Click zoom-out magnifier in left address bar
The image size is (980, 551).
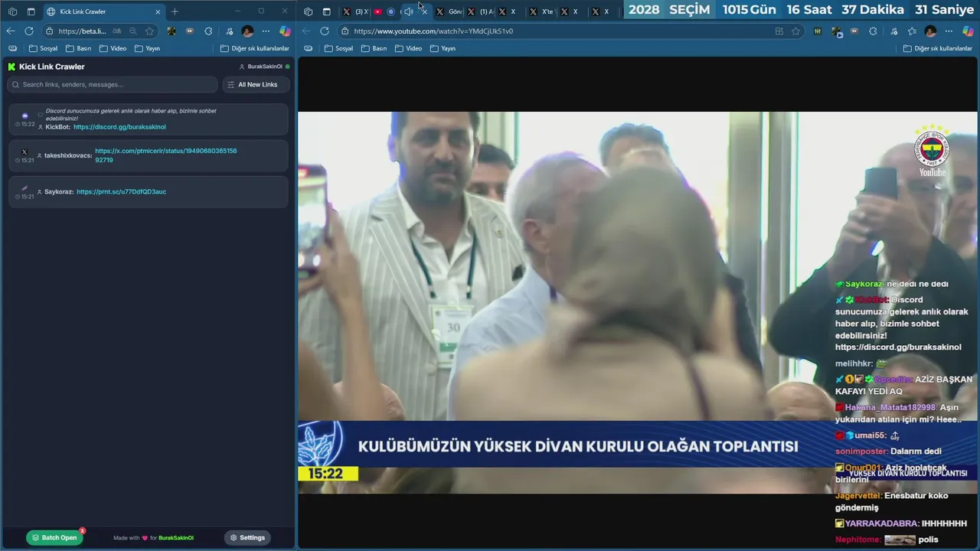[x=133, y=31]
